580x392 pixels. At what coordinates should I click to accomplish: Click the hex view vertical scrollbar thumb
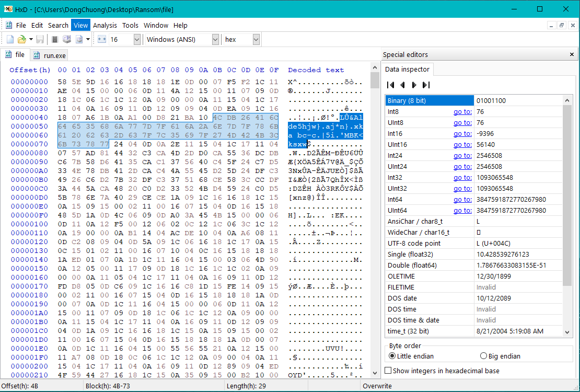coord(375,80)
